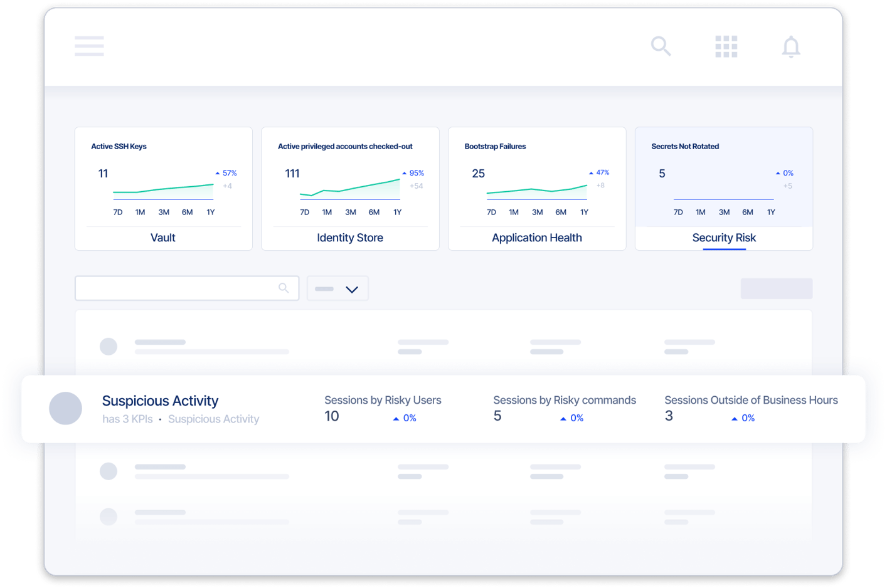Click the gray button right of filters
The width and height of the screenshot is (887, 588).
[x=776, y=288]
